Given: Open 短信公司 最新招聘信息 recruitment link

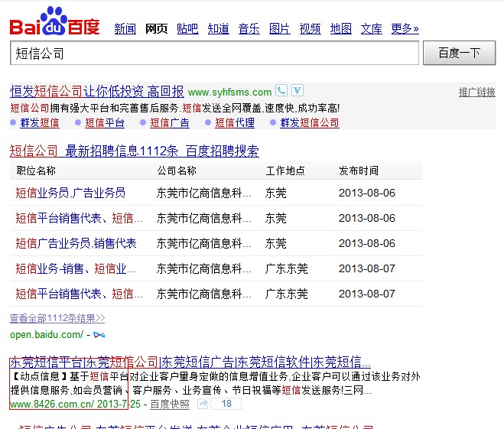Looking at the screenshot, I should [134, 151].
